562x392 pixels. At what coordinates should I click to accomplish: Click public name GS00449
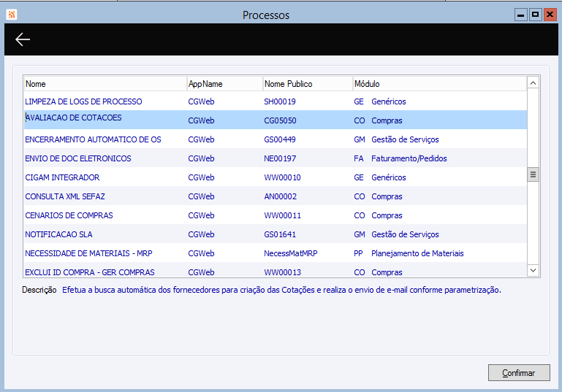point(280,139)
